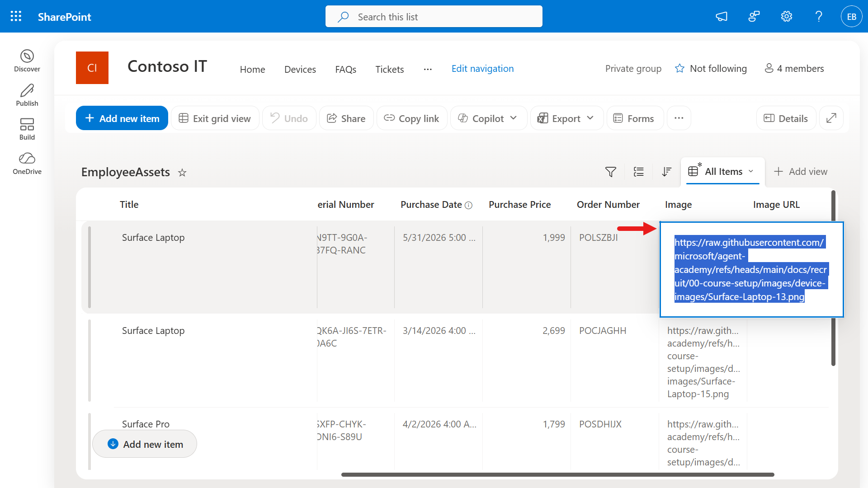Open OneDrive in the left rail
Image resolution: width=868 pixels, height=488 pixels.
point(27,164)
